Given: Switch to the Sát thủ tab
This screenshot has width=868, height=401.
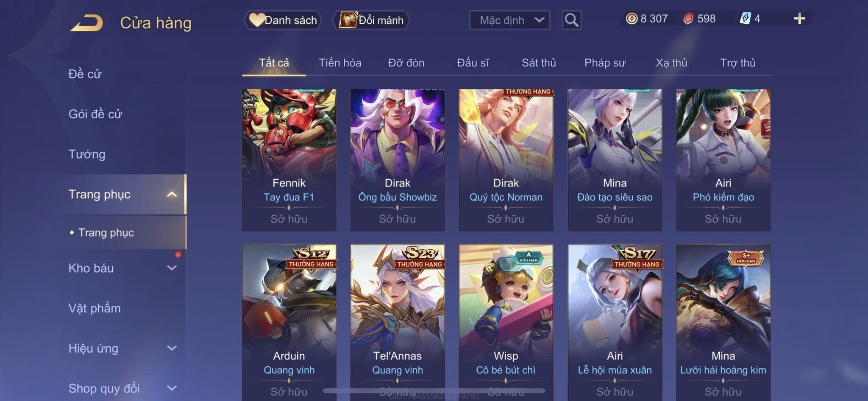Looking at the screenshot, I should click(539, 63).
